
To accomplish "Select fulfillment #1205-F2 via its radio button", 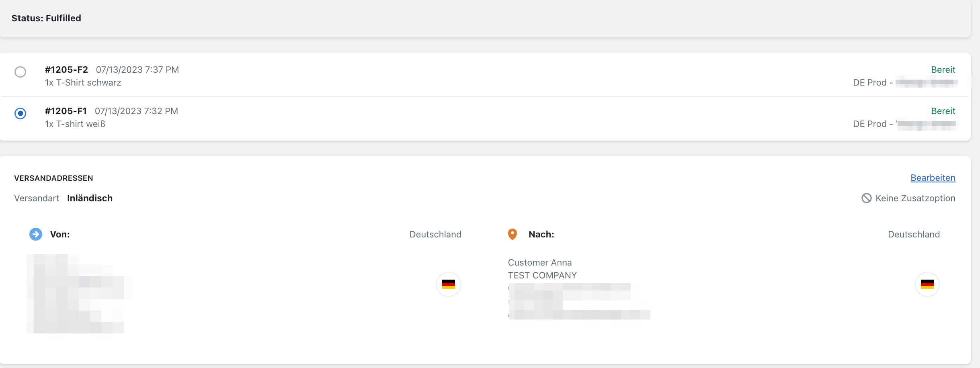I will [x=21, y=72].
